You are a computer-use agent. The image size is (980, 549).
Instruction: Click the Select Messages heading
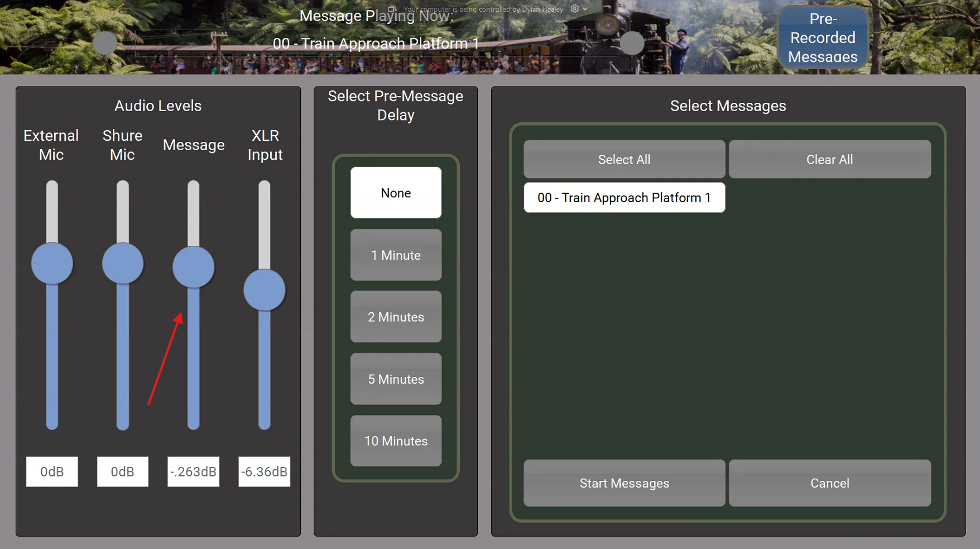(728, 106)
